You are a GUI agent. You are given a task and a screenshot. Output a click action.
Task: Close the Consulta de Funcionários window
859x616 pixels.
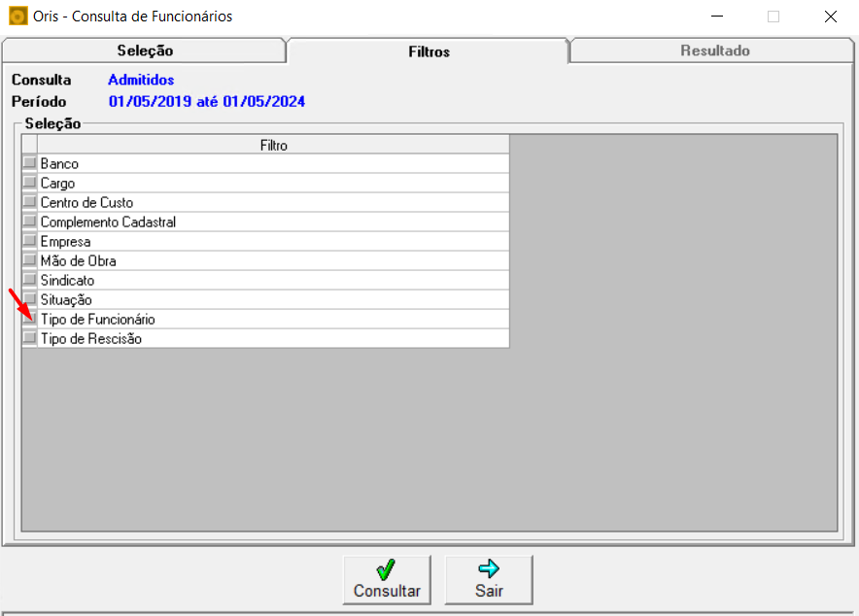(831, 17)
